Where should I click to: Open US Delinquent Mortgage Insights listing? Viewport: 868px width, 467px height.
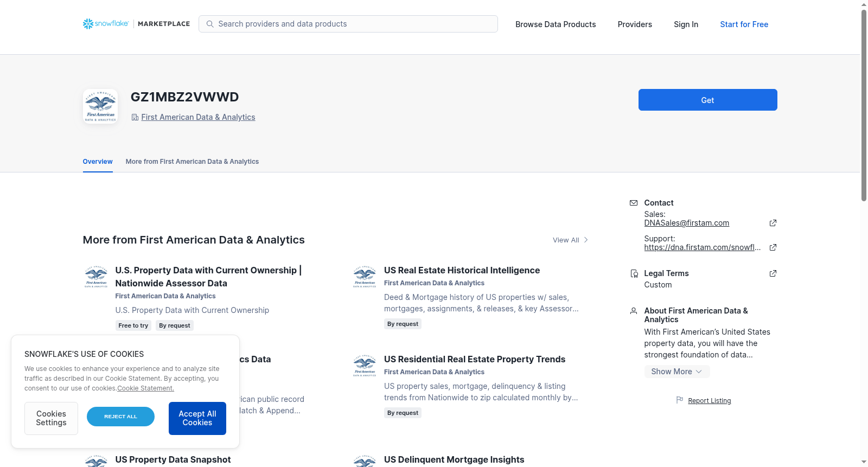click(x=454, y=459)
